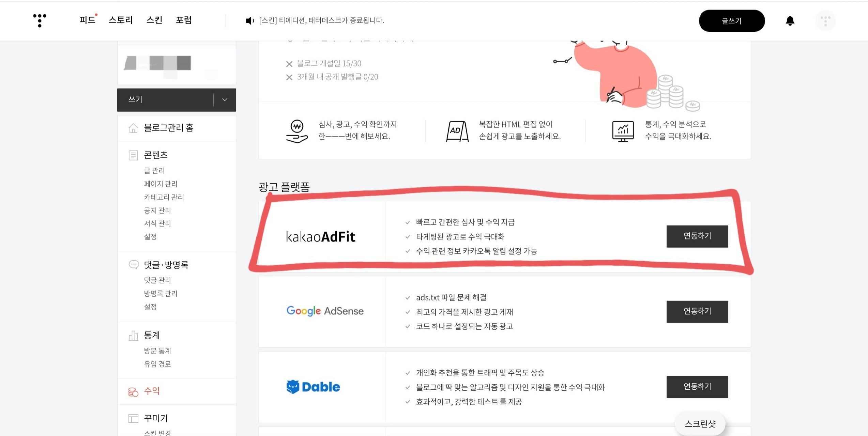Click the Tistory logo icon
Image resolution: width=868 pixels, height=436 pixels.
point(40,20)
